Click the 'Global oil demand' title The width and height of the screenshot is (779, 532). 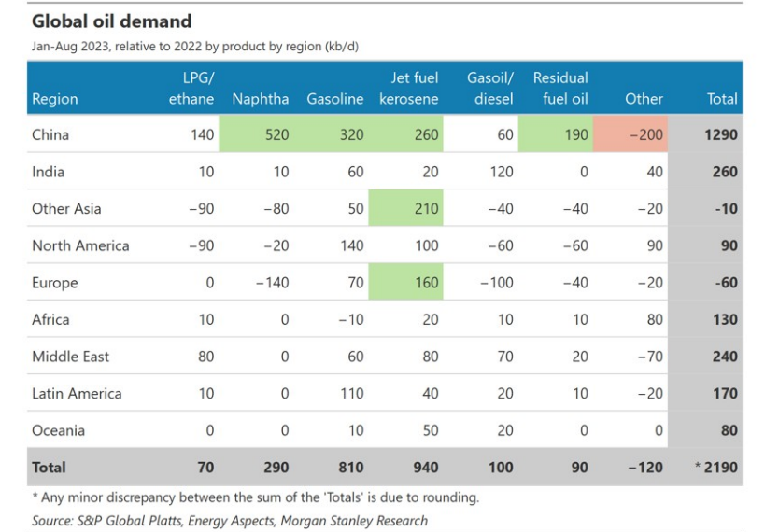(111, 21)
